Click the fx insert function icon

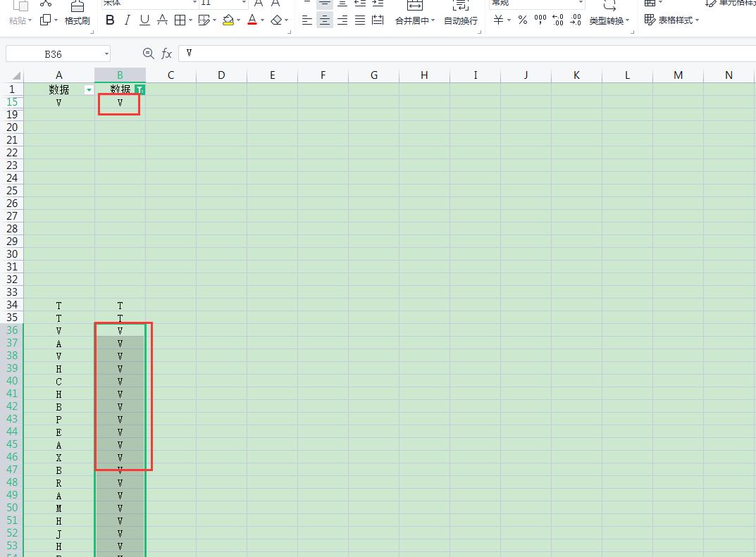pyautogui.click(x=166, y=54)
